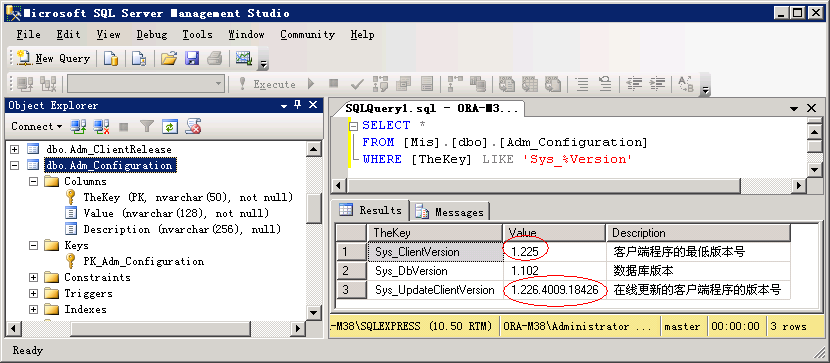Open Activity Monitor from the standard toolbar
Screen dimensions: 830x363
click(244, 58)
